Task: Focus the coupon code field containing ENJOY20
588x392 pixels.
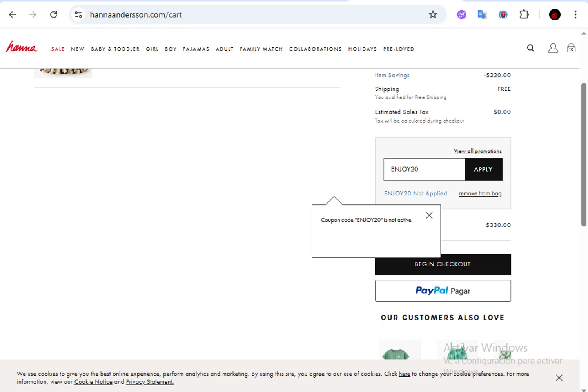Action: [x=425, y=169]
